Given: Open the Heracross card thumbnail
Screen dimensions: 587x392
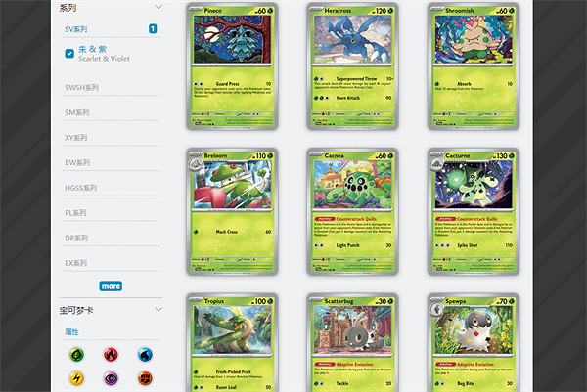Looking at the screenshot, I should coord(352,66).
